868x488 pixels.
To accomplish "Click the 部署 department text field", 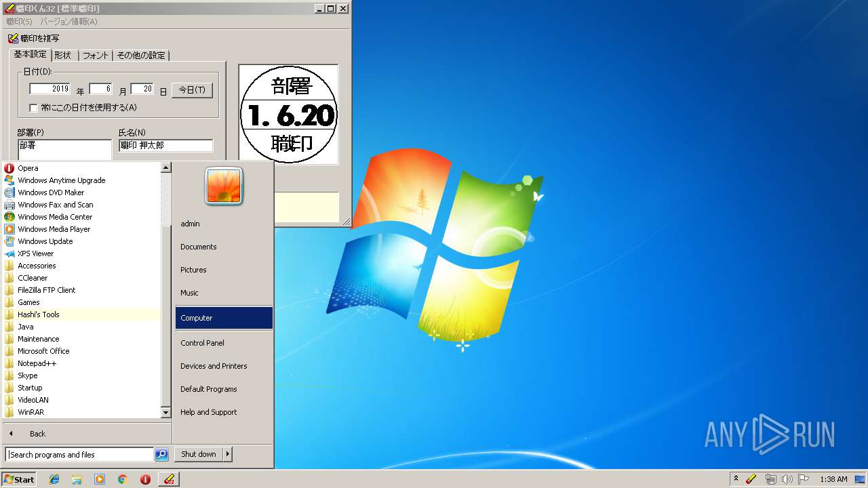I will click(x=64, y=149).
